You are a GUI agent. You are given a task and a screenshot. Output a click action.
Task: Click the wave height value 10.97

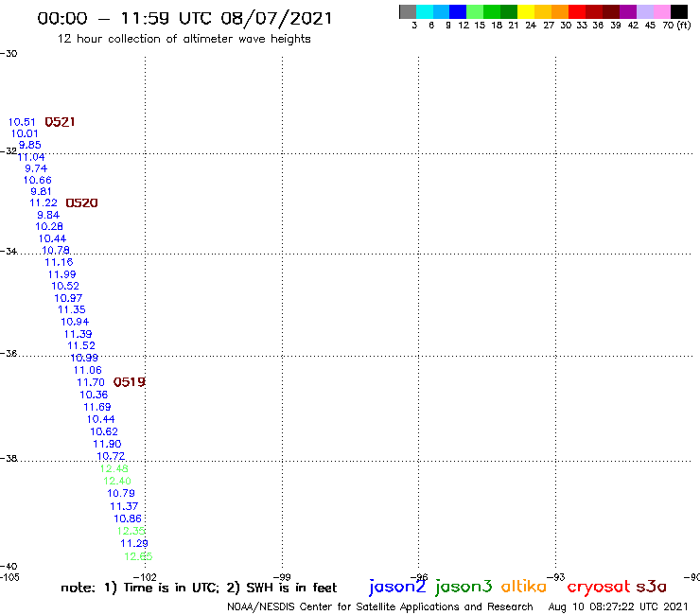pos(68,298)
